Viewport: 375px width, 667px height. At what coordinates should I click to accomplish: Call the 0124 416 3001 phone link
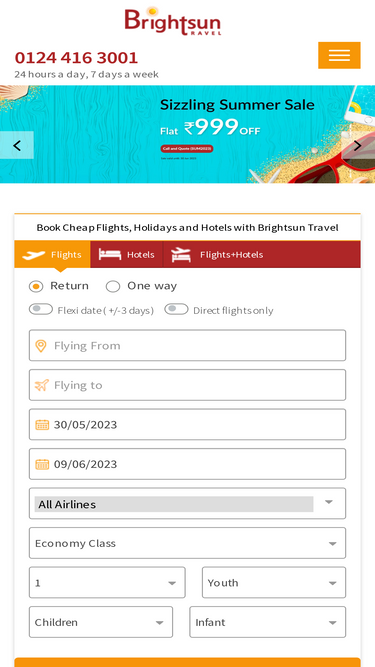point(77,58)
